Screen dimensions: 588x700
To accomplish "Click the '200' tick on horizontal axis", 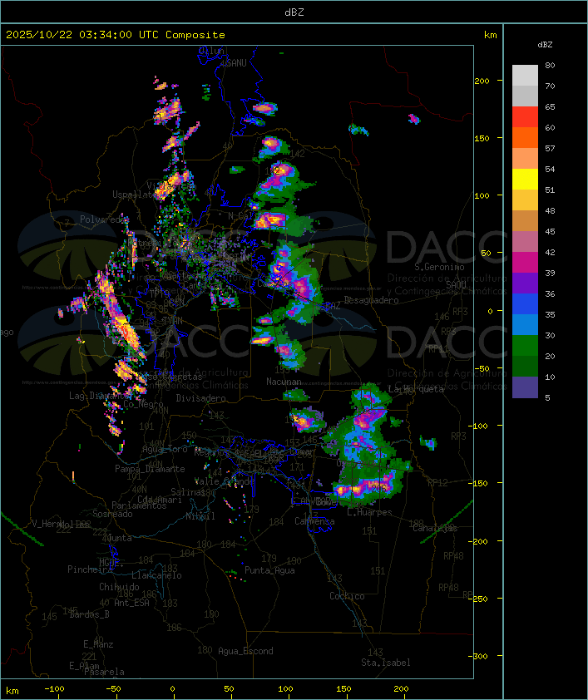I will tap(401, 689).
